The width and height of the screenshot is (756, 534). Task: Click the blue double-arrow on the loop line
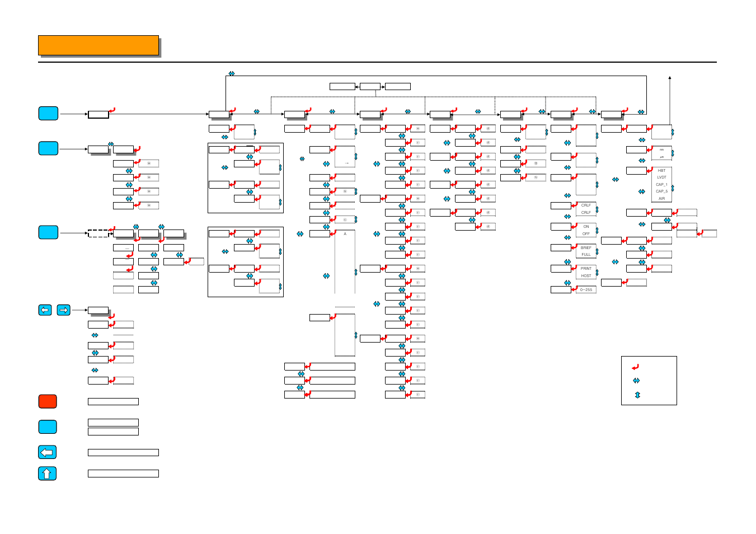(231, 73)
